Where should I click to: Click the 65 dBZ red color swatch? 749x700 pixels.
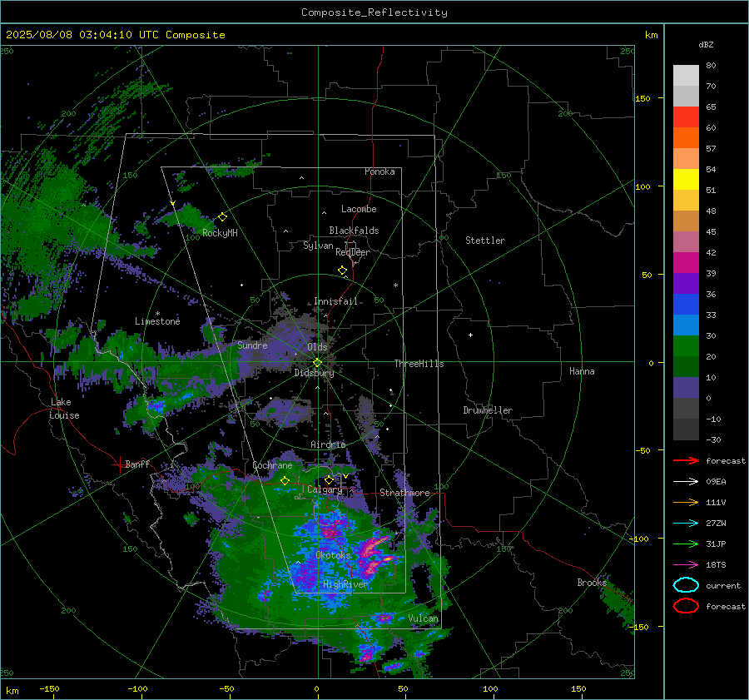click(x=686, y=117)
